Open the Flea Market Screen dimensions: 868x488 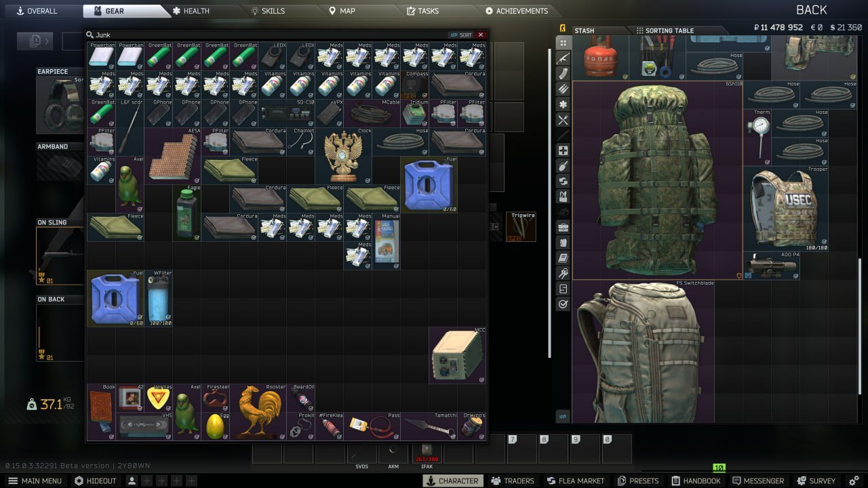tap(576, 481)
